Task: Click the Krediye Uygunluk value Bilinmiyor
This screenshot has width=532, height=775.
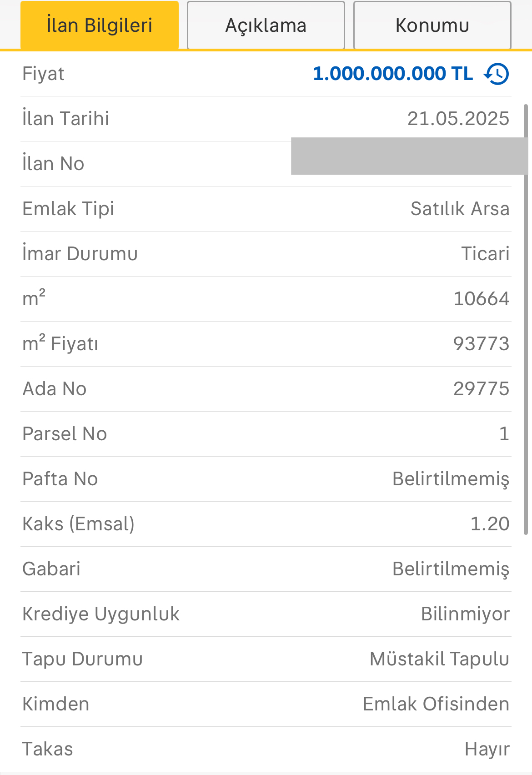Action: point(465,614)
